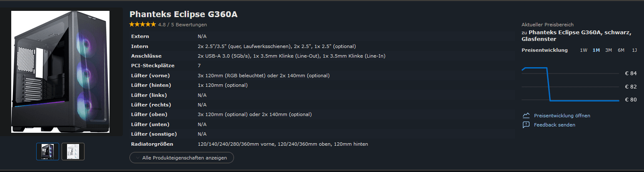This screenshot has width=644, height=172.
Task: Click the feedback speech bubble icon
Action: (x=526, y=125)
